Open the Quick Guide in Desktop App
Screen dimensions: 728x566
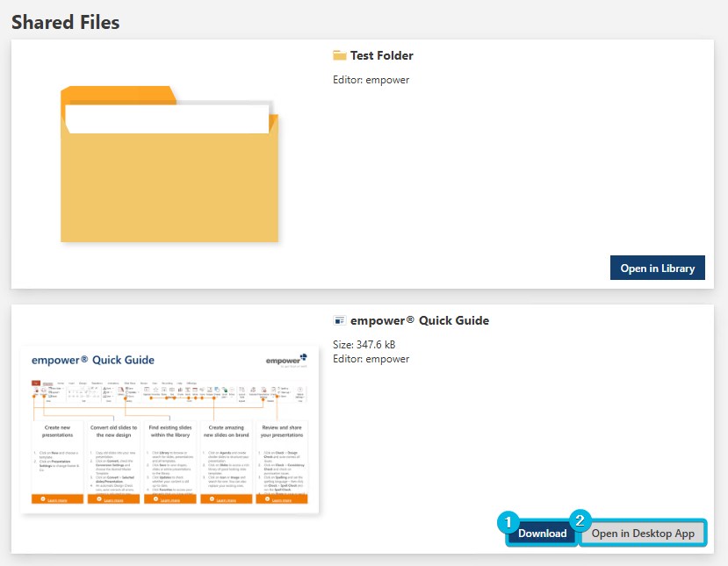click(x=643, y=533)
